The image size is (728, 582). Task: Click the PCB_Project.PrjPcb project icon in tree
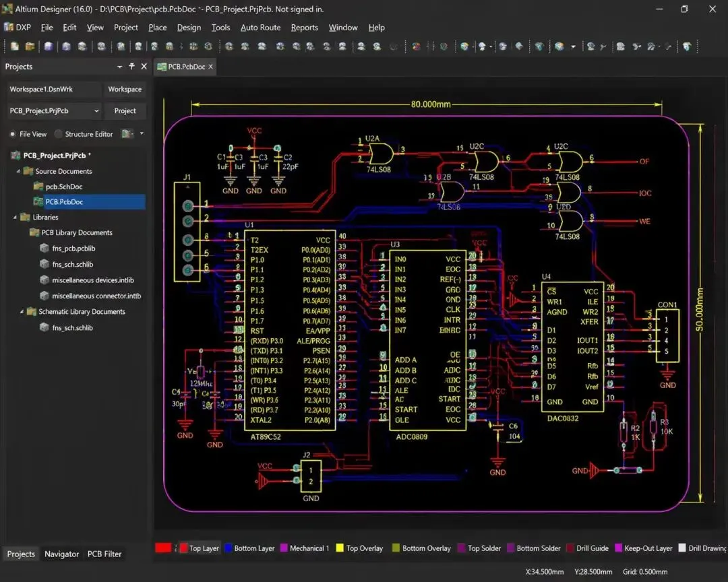[x=16, y=156]
